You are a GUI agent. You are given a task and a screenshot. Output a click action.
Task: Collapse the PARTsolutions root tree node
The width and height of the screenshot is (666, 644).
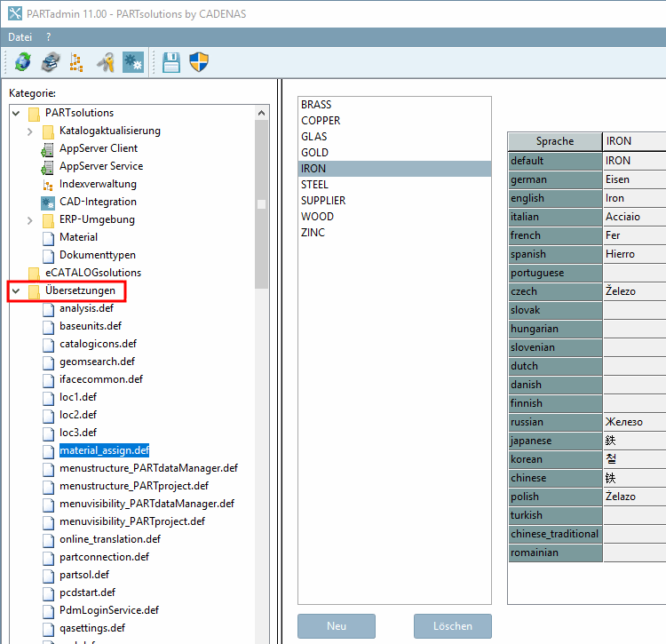16,113
